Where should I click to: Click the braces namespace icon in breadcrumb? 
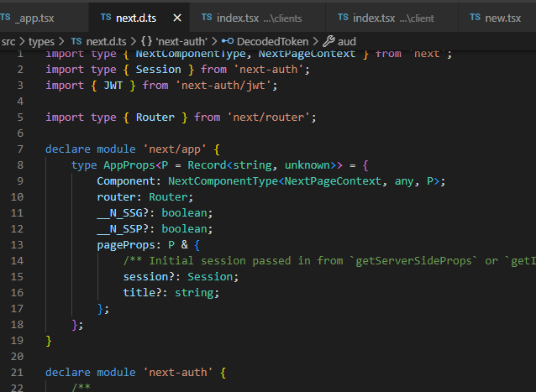coord(147,41)
